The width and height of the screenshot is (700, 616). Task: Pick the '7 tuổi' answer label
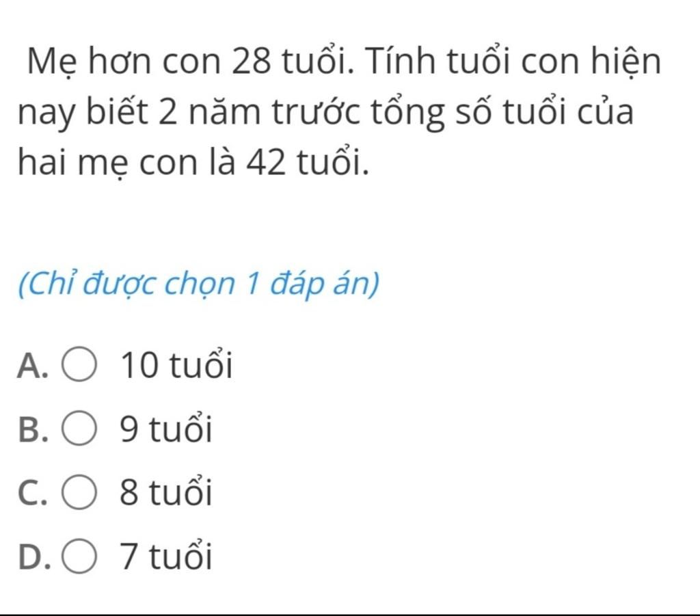(165, 555)
